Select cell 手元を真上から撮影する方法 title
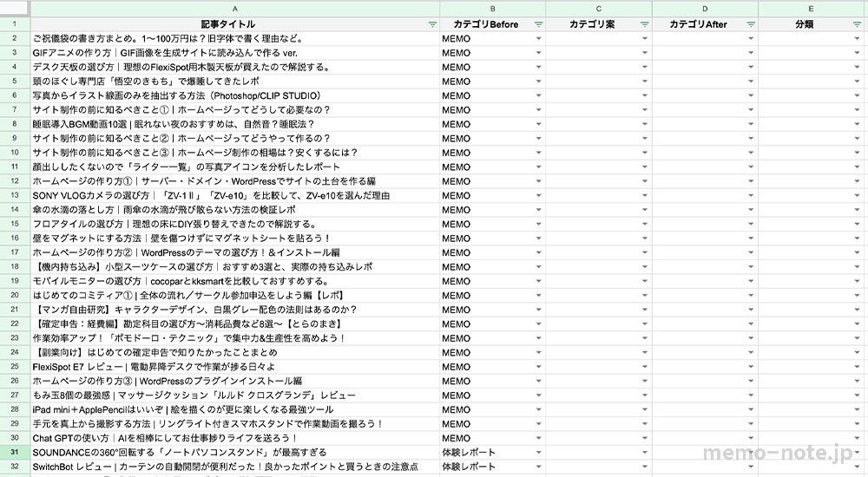Image resolution: width=868 pixels, height=477 pixels. coord(235,424)
